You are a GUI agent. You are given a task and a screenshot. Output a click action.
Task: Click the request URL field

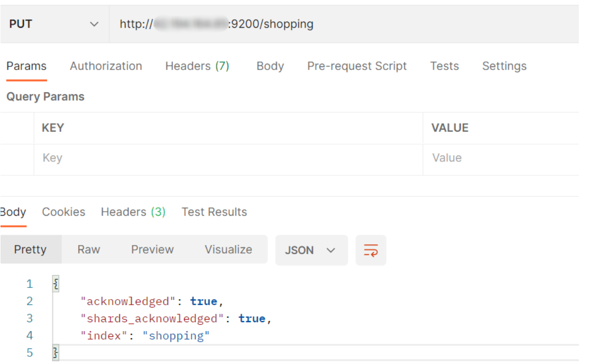[343, 24]
